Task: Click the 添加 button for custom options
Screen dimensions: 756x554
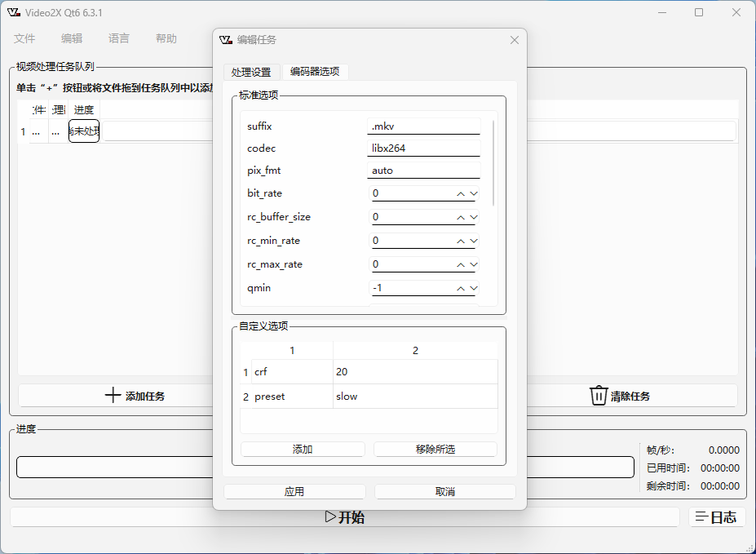Action: [x=303, y=450]
